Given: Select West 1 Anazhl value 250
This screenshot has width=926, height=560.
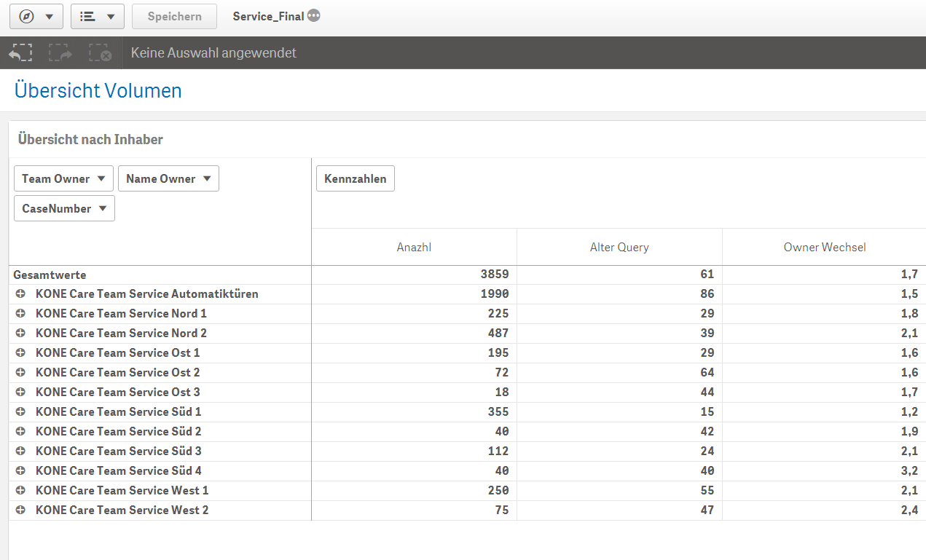Looking at the screenshot, I should click(498, 491).
